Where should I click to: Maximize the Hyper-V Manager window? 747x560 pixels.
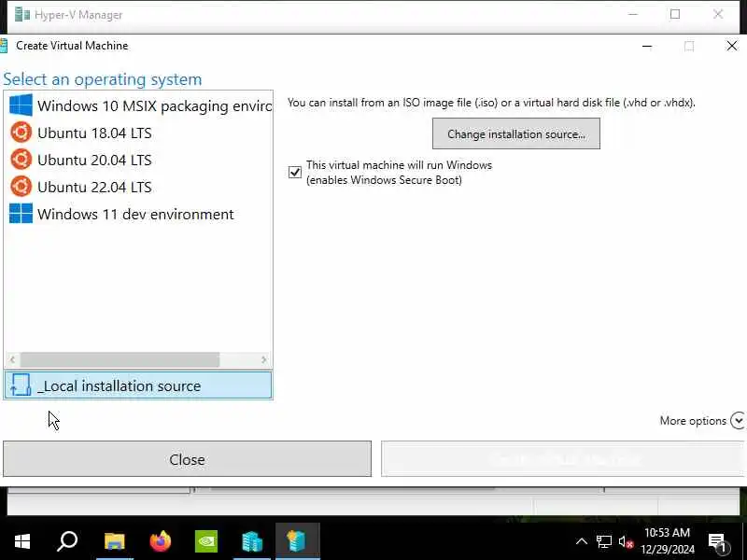coord(675,14)
